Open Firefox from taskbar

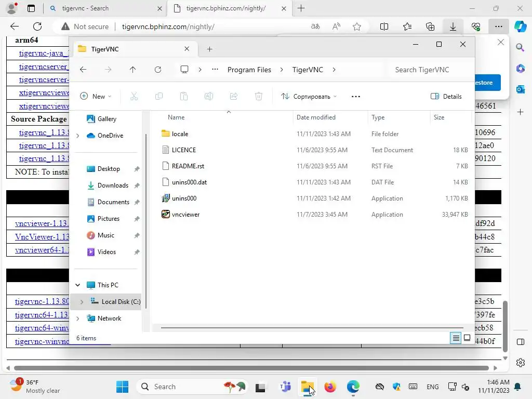point(330,387)
